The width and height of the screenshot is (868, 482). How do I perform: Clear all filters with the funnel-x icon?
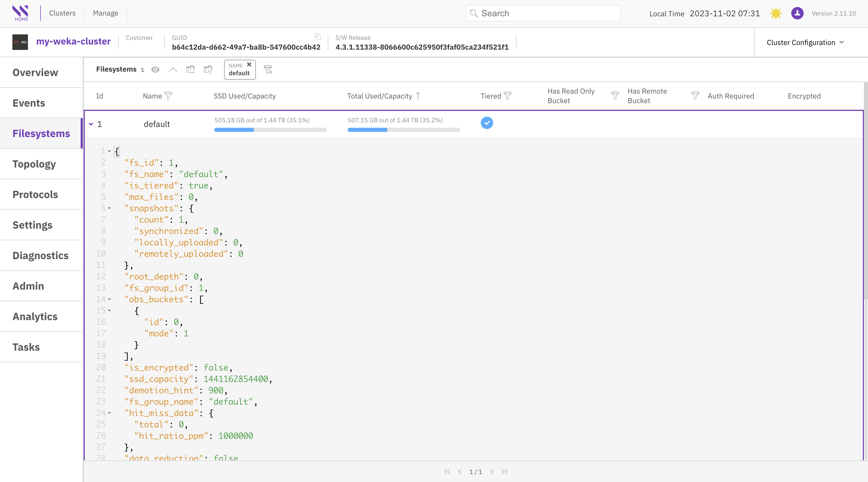268,70
